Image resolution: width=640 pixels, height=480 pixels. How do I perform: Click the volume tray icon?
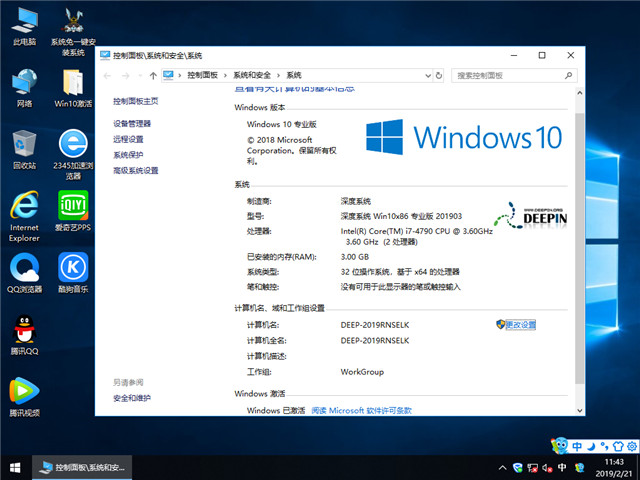tap(547, 468)
